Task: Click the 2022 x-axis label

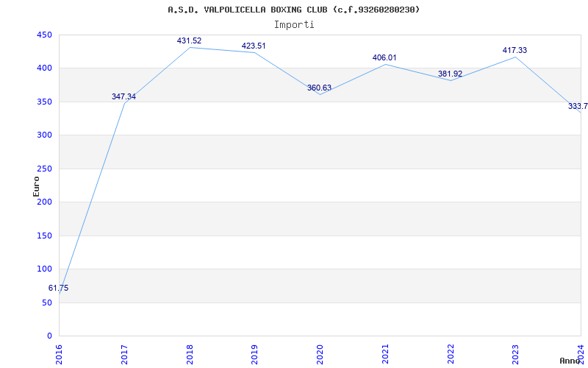Action: pyautogui.click(x=451, y=355)
